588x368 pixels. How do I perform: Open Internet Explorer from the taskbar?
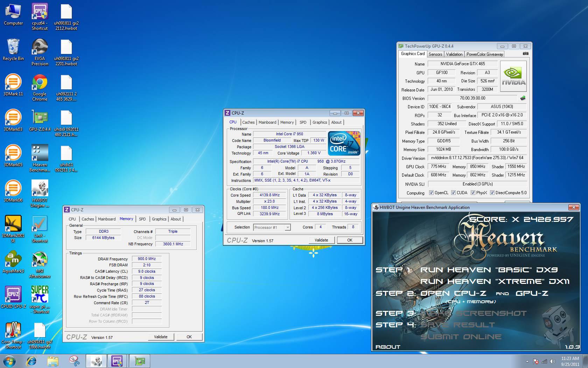[x=31, y=361]
